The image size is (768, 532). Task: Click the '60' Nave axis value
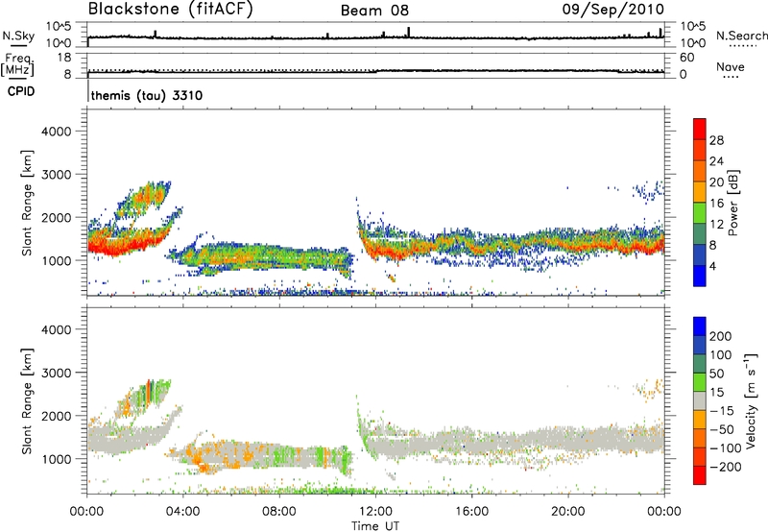pyautogui.click(x=686, y=58)
